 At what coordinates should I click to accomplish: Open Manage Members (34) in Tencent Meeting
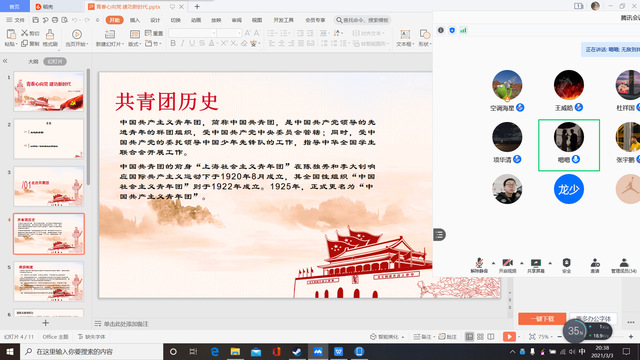pos(624,265)
